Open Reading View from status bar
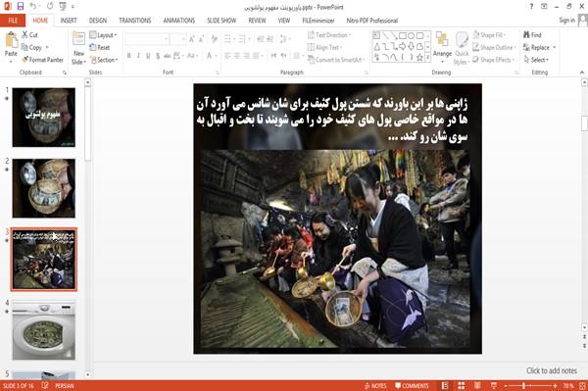Image resolution: width=588 pixels, height=391 pixels. (477, 386)
